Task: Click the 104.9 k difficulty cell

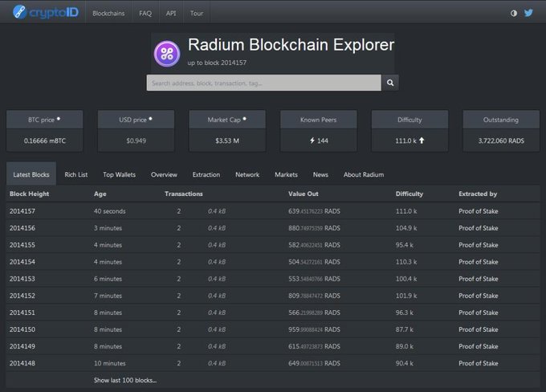Action: (x=406, y=228)
